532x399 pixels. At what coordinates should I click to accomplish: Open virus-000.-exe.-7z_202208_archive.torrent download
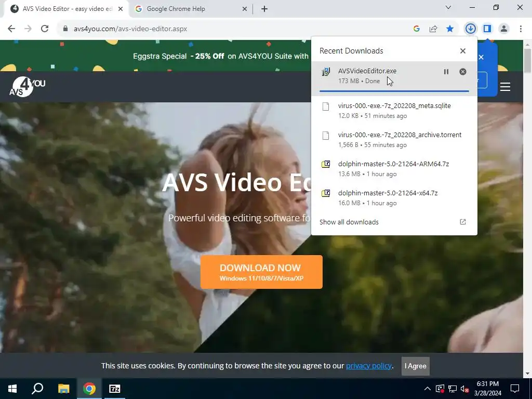coord(400,135)
